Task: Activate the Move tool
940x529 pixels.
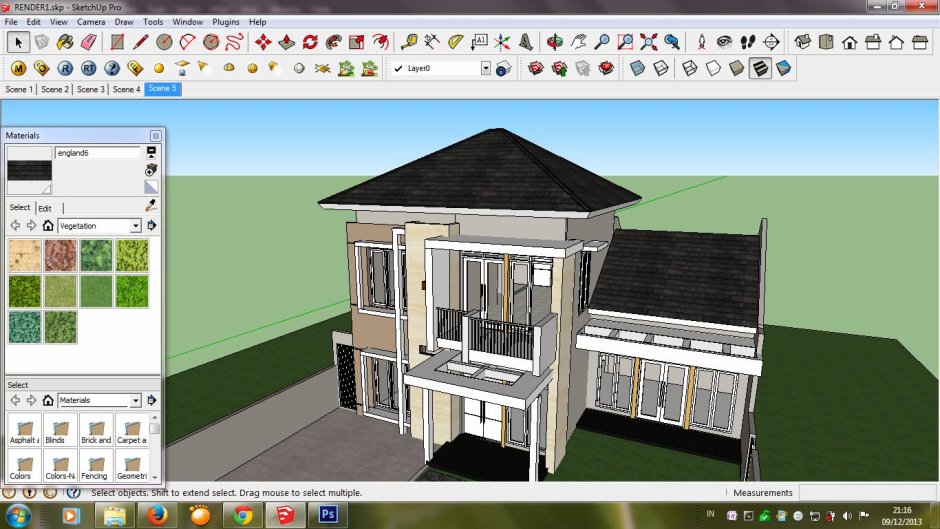Action: [x=263, y=42]
